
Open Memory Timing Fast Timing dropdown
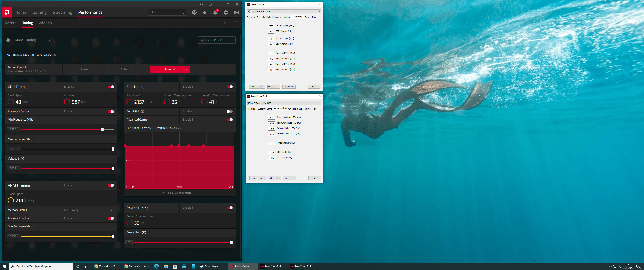pos(89,210)
